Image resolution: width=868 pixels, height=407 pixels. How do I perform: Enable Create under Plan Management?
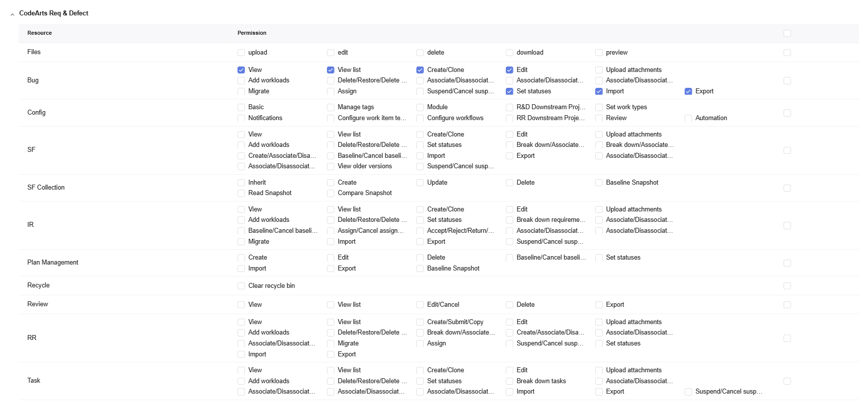tap(241, 258)
